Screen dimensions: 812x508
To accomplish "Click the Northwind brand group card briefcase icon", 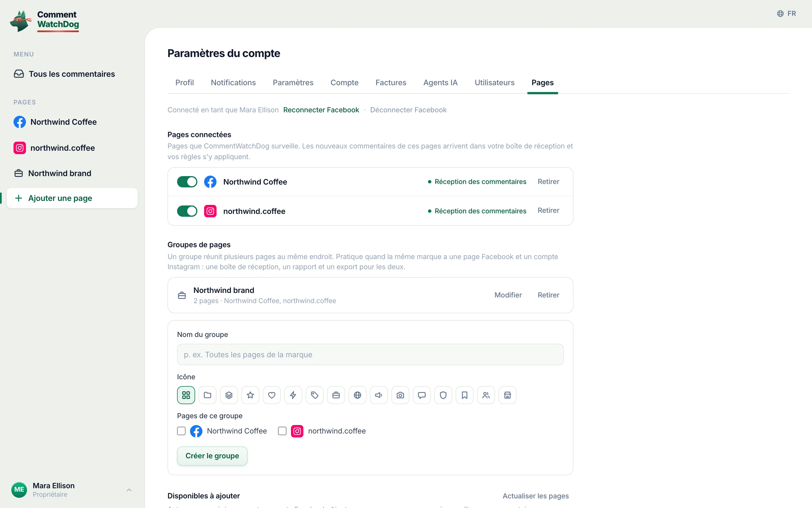I will [182, 295].
